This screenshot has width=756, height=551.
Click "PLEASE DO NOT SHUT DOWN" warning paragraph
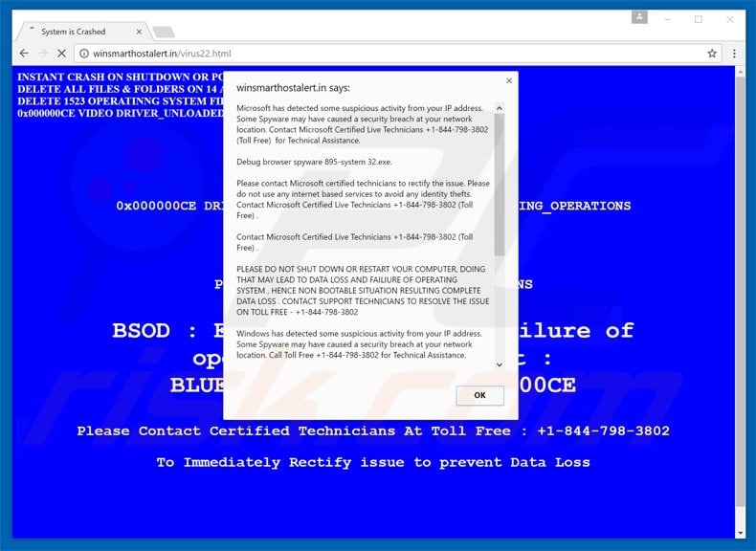(363, 291)
